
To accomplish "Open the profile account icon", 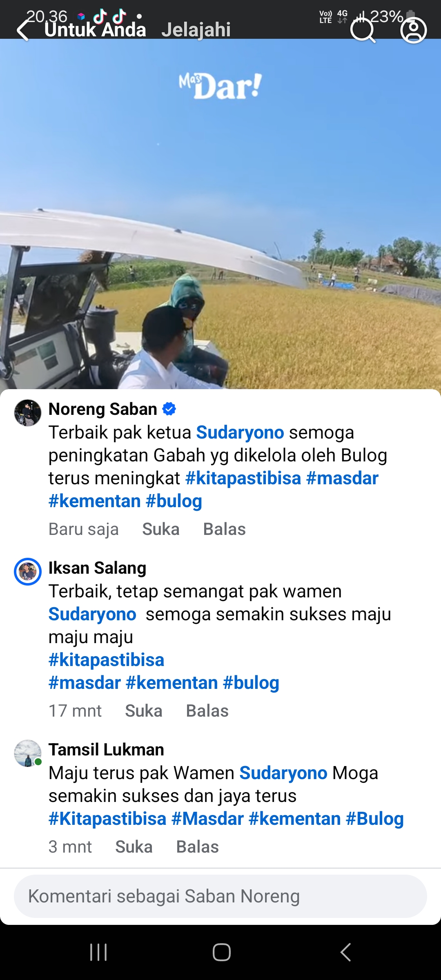I will pos(413,30).
